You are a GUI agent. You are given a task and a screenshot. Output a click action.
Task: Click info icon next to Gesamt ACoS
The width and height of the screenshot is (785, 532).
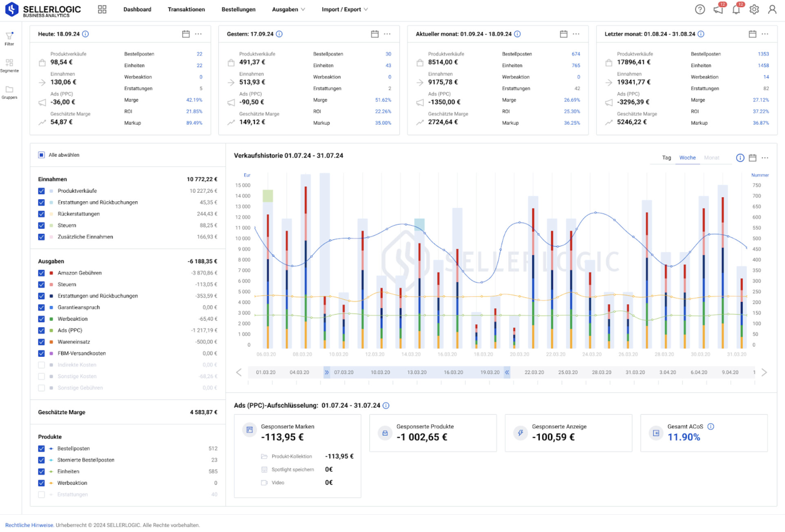(711, 426)
